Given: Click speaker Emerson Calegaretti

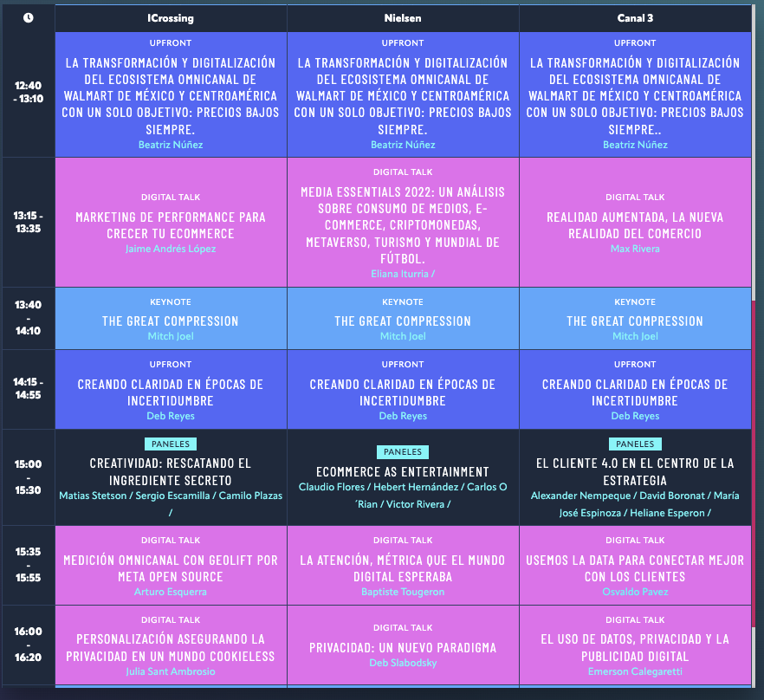Looking at the screenshot, I should tap(635, 671).
